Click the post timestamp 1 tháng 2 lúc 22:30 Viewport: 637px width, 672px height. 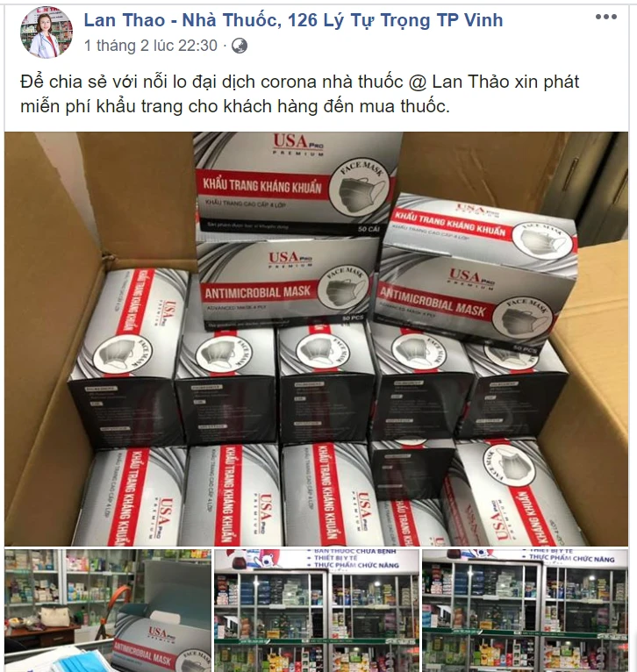click(x=151, y=46)
